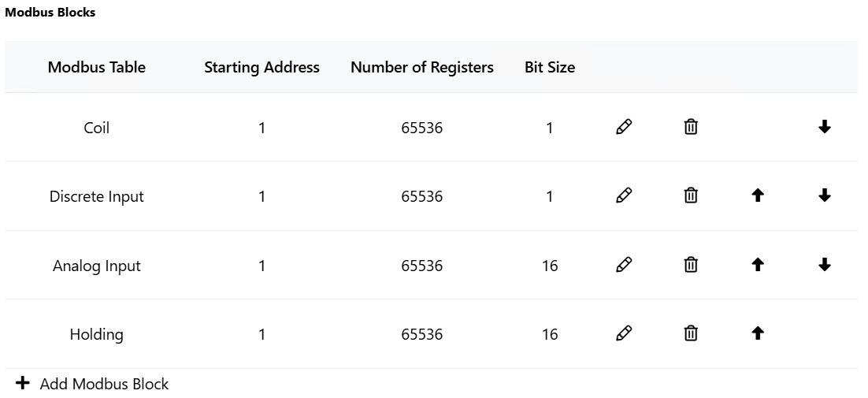The width and height of the screenshot is (868, 398).
Task: Delete the Holding Modbus block
Action: click(x=691, y=333)
